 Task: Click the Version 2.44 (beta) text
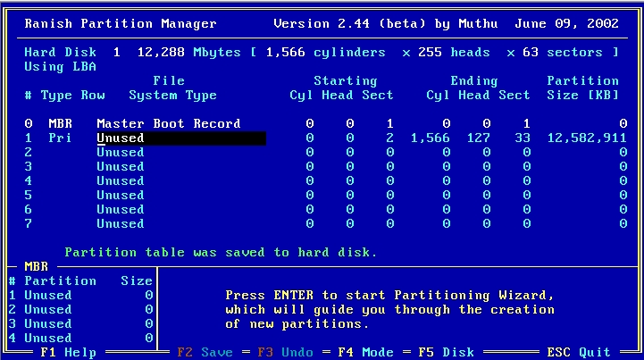point(349,23)
